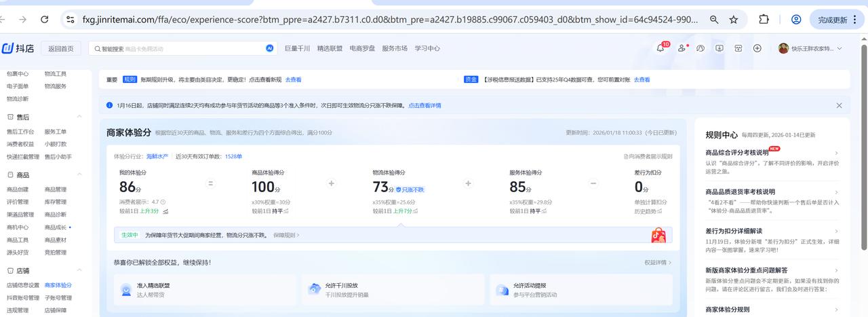Open notifications bell with 10 badge
This screenshot has width=868, height=317.
pyautogui.click(x=662, y=48)
